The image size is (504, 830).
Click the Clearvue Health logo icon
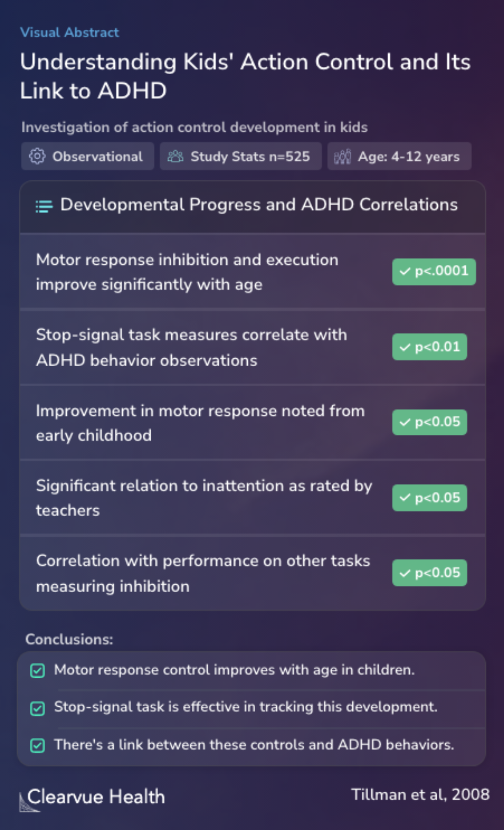[28, 802]
